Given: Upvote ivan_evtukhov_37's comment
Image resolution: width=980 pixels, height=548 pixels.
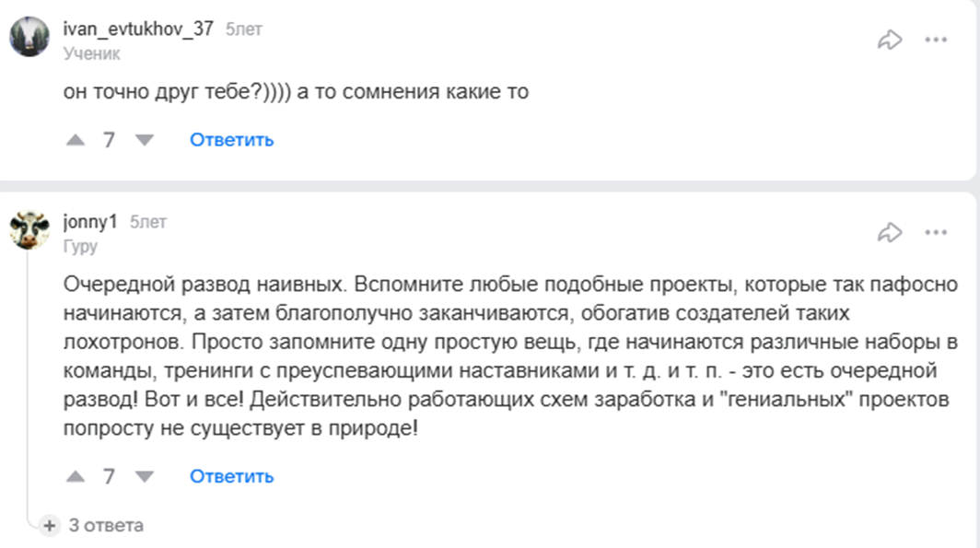Looking at the screenshot, I should point(76,140).
